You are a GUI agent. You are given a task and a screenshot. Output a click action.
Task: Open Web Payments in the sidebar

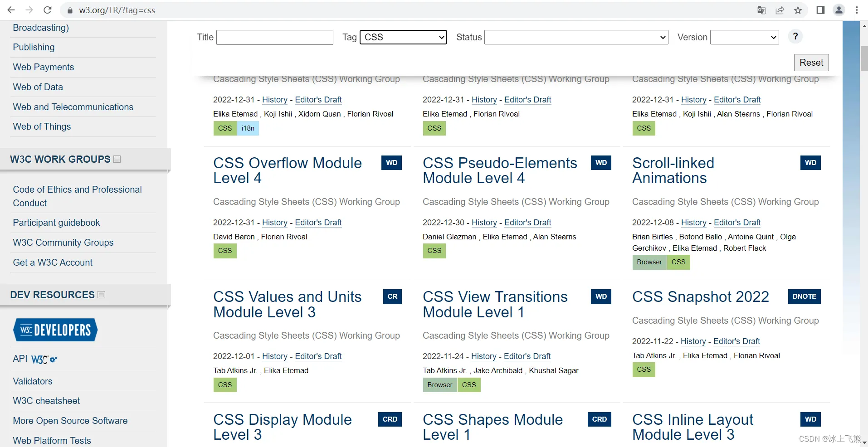pos(44,67)
